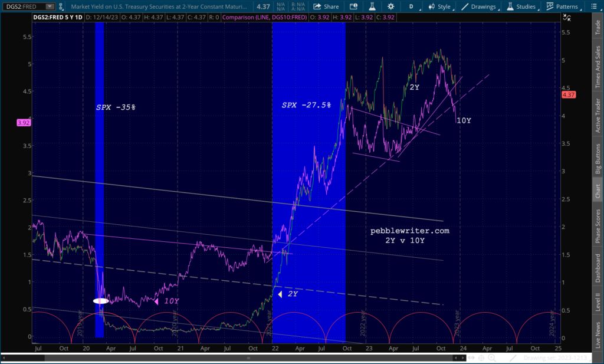Viewport: 604px width, 364px height.
Task: Switch to the Trade side tab
Action: [x=598, y=27]
